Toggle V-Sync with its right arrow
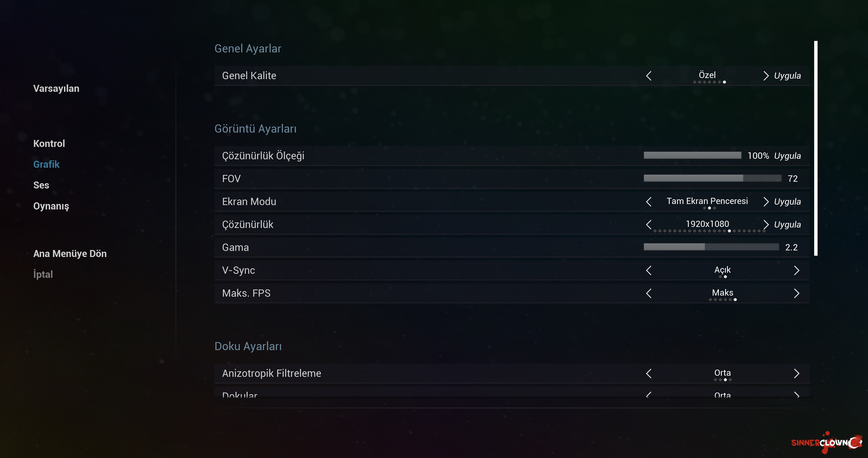The image size is (868, 458). [x=797, y=271]
